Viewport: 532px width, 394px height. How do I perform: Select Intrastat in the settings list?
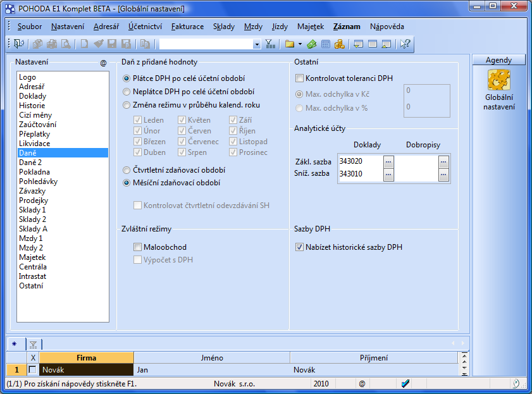(x=63, y=276)
